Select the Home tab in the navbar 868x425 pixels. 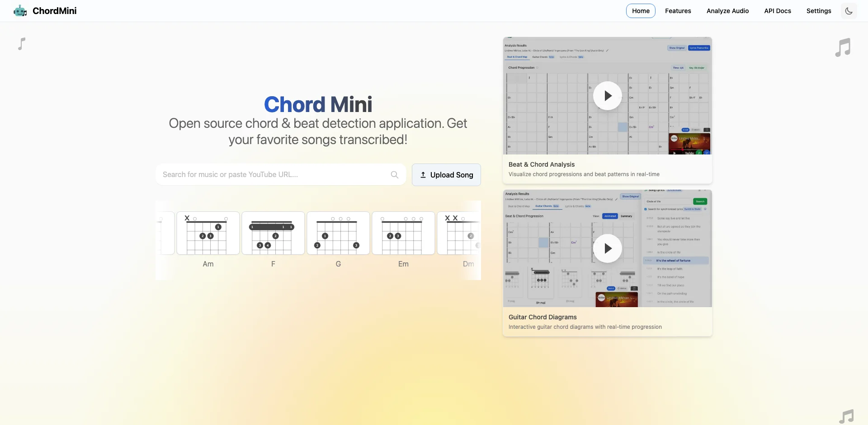tap(640, 10)
